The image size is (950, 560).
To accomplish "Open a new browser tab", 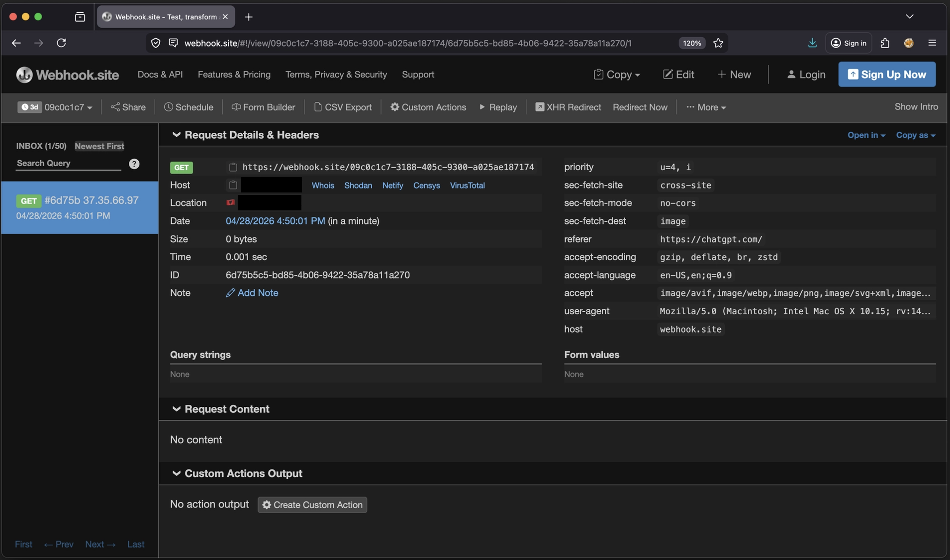I will 249,17.
